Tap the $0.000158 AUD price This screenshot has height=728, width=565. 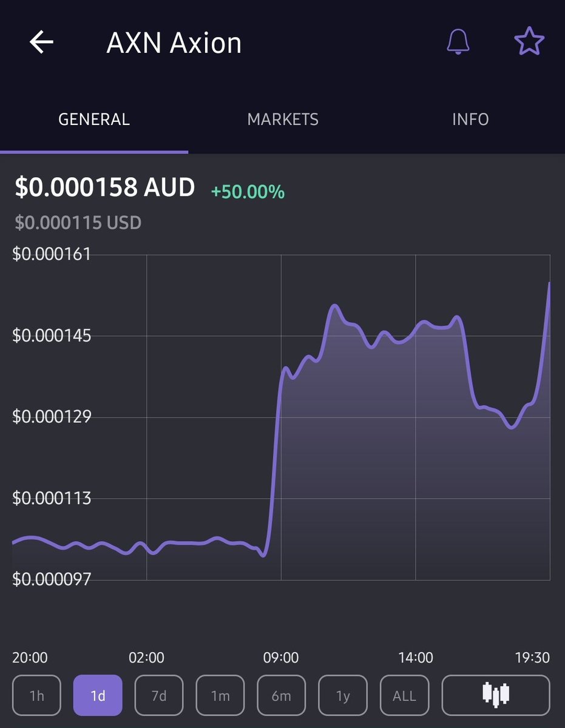[x=105, y=187]
